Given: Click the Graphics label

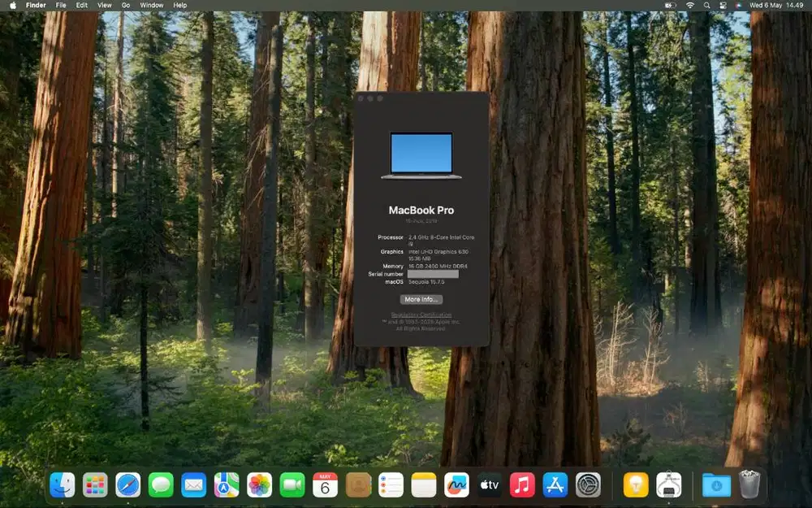Looking at the screenshot, I should click(392, 251).
